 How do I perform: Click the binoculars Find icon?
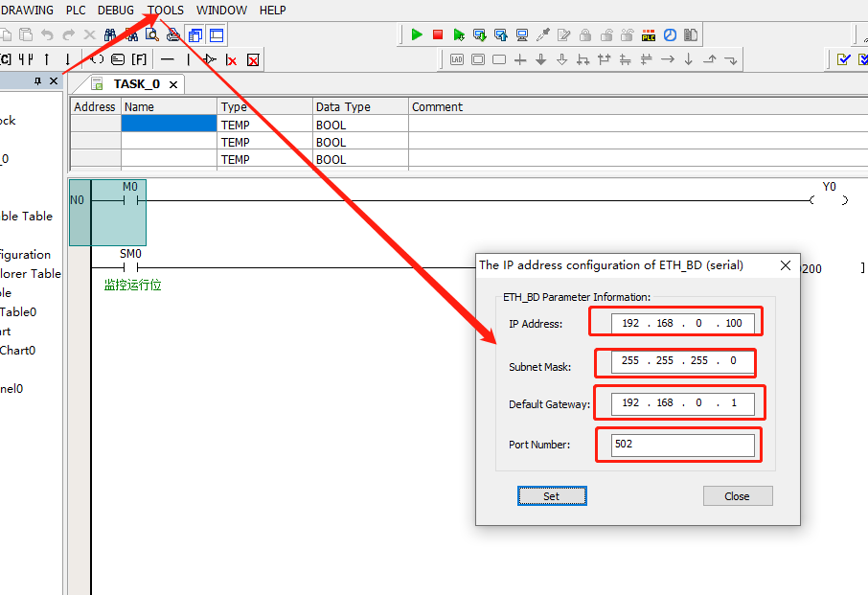point(110,34)
